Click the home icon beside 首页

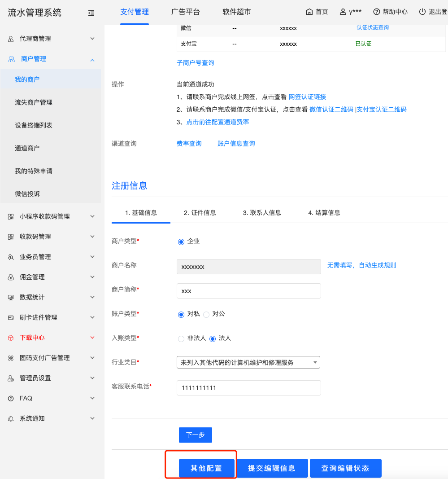pyautogui.click(x=309, y=12)
